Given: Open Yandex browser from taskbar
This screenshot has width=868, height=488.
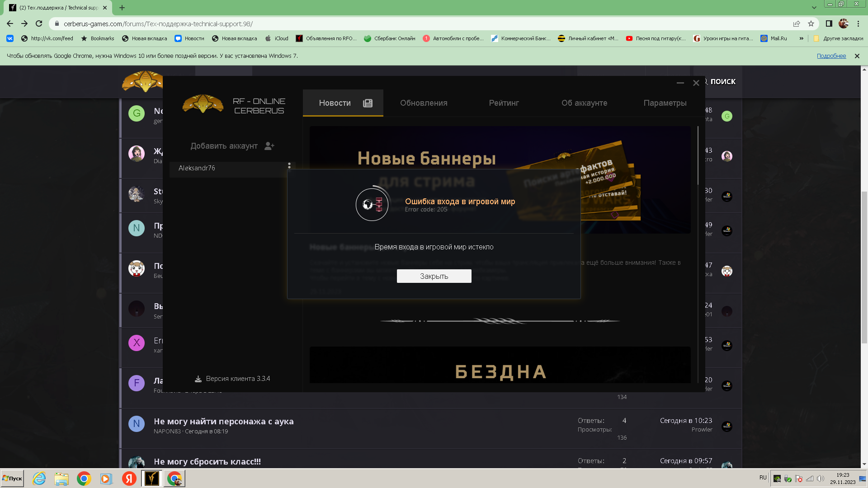Looking at the screenshot, I should [x=129, y=479].
